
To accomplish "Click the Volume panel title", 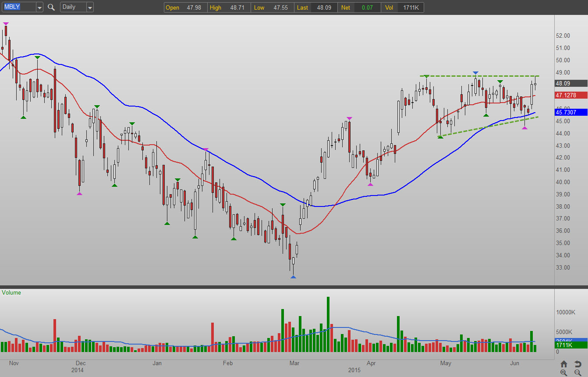I will pos(11,292).
